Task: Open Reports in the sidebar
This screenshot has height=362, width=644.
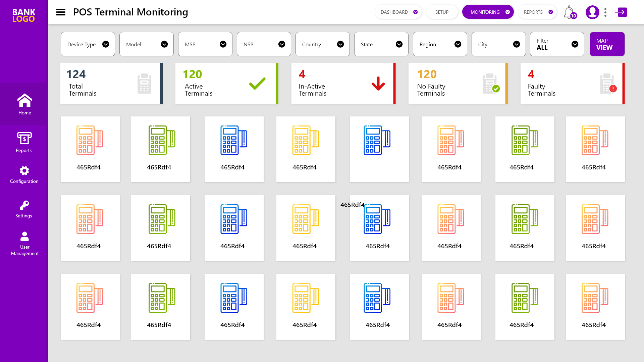Action: [24, 142]
